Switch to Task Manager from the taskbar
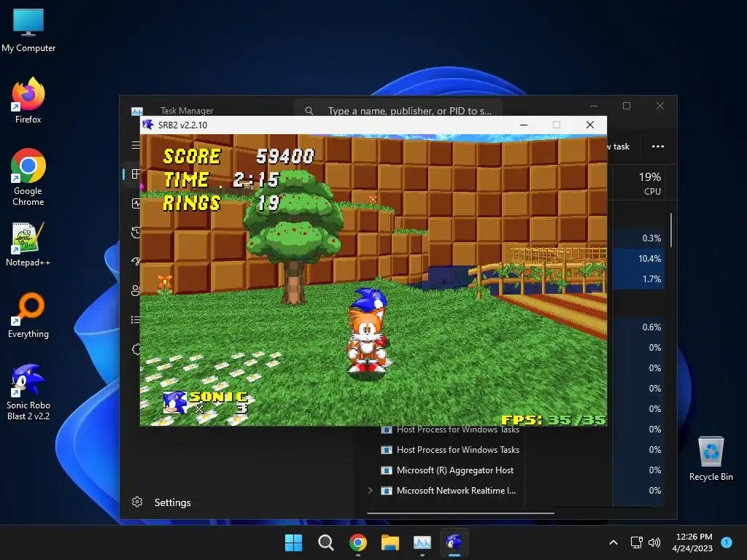747x560 pixels. pos(422,542)
